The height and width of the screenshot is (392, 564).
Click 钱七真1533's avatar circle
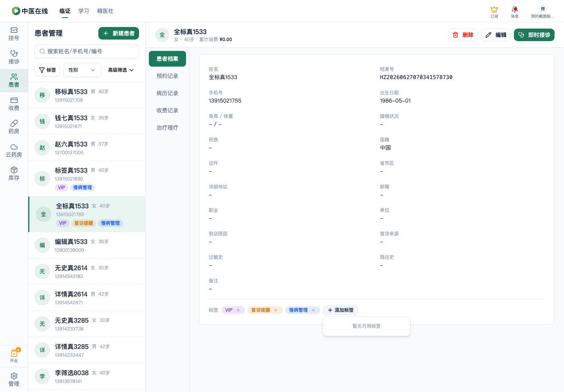pos(42,121)
